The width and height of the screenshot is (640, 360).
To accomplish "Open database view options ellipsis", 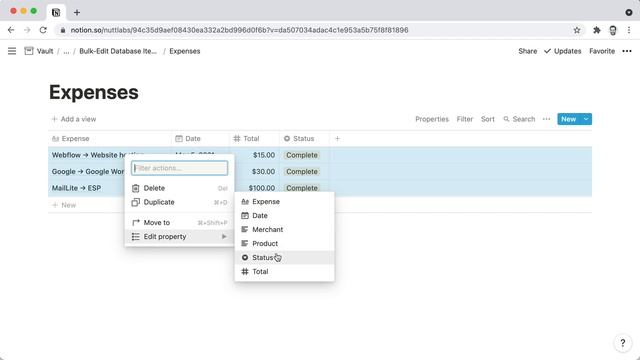I will tap(547, 119).
